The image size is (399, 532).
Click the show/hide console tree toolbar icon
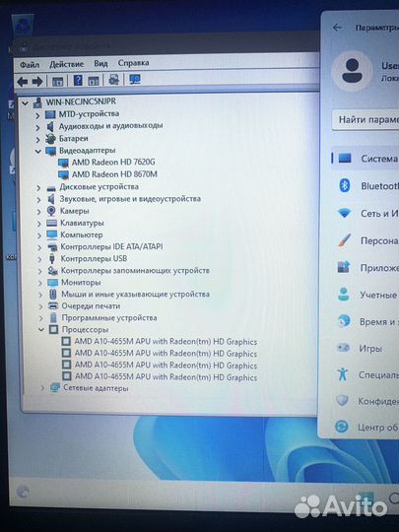[x=57, y=81]
